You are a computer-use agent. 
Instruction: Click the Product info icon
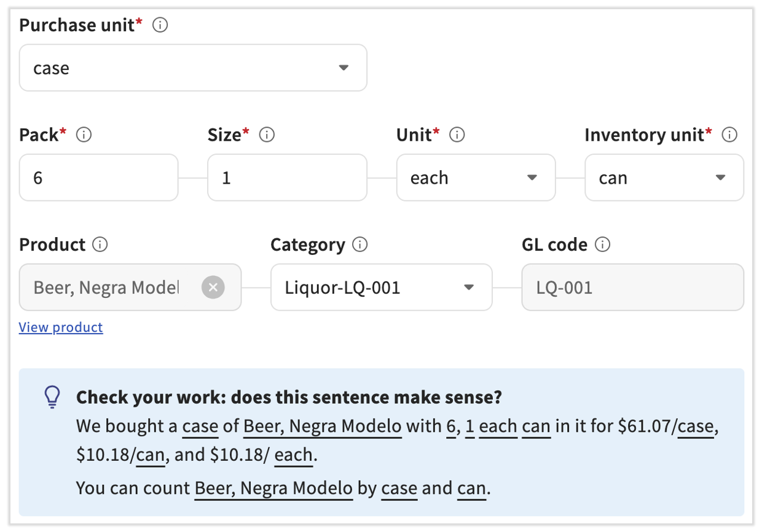point(101,244)
